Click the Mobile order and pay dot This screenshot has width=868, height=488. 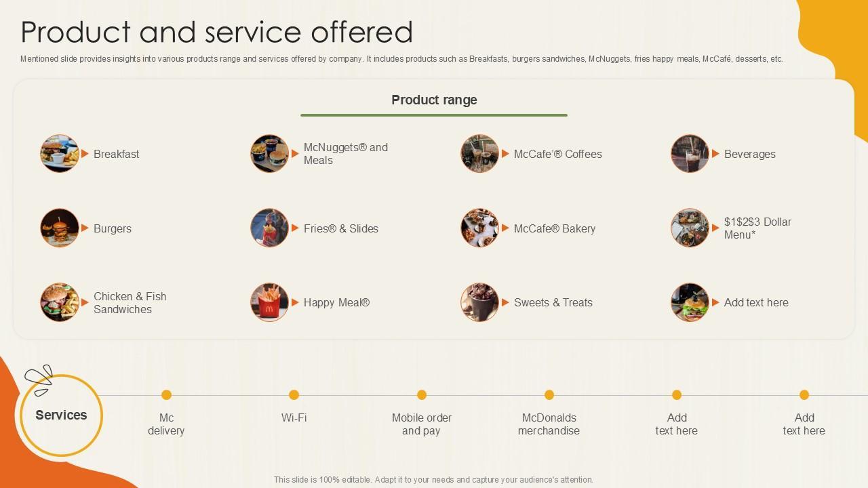pyautogui.click(x=421, y=395)
